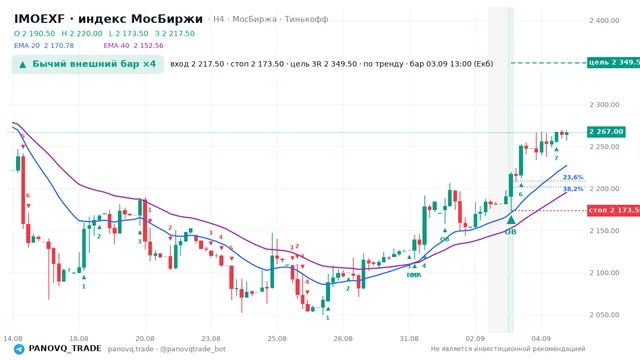Click the green triangle in the signal badge

(23, 64)
